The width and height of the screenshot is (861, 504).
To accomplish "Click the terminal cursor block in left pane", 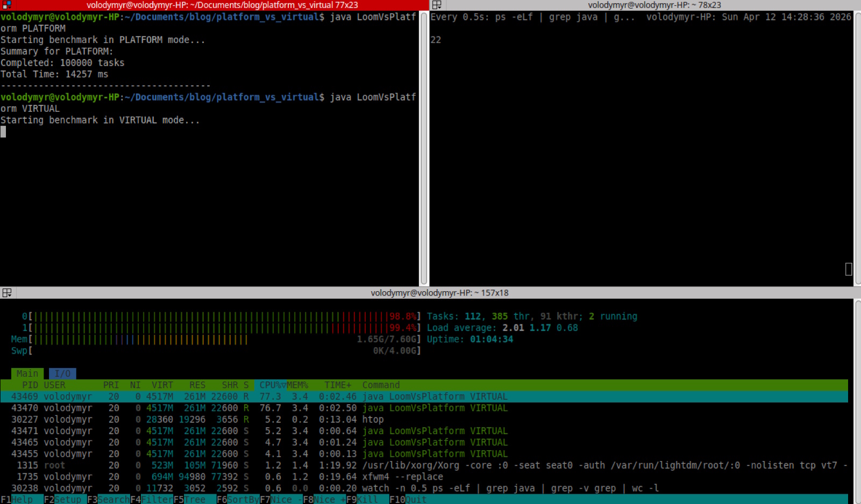I will pyautogui.click(x=3, y=132).
